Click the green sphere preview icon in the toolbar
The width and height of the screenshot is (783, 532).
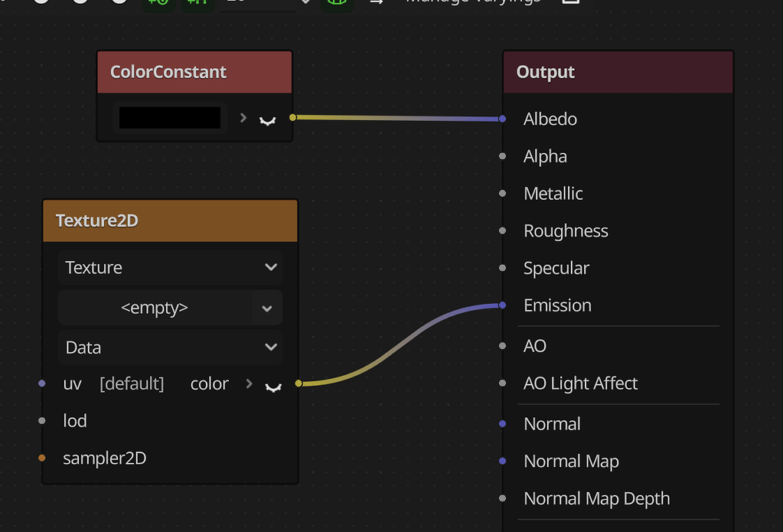point(337,3)
